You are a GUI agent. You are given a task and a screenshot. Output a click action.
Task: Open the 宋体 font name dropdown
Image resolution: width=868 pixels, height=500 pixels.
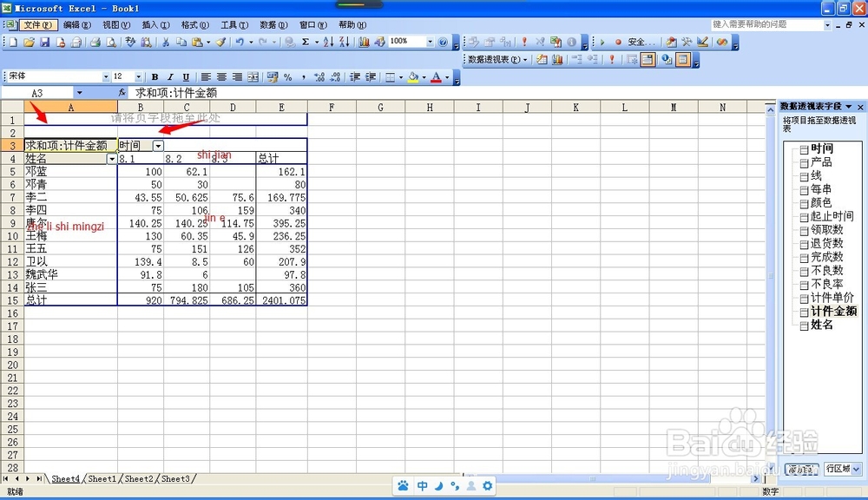(x=106, y=76)
